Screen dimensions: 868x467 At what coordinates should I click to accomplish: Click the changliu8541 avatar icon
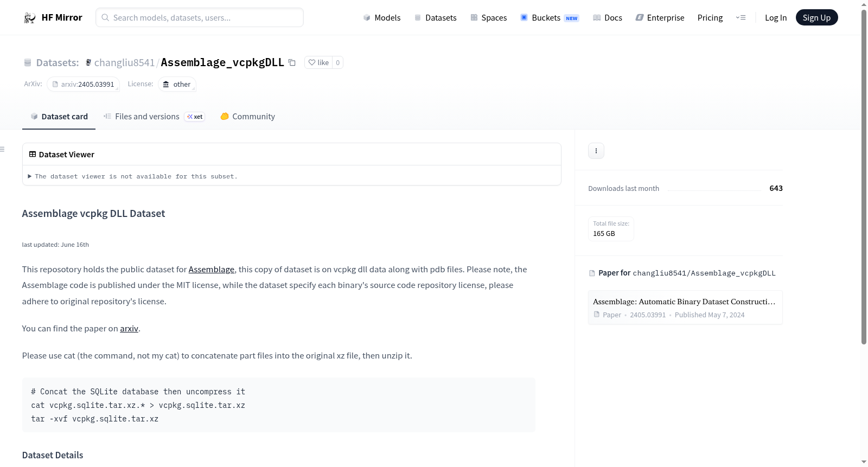[x=88, y=62]
